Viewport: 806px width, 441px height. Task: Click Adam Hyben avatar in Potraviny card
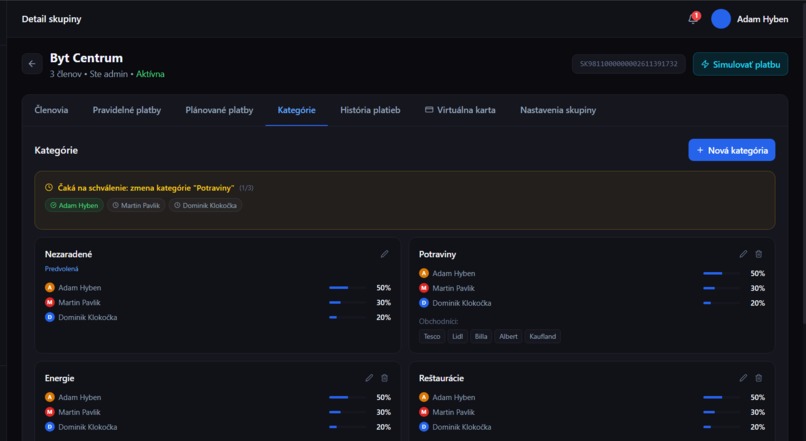pos(424,273)
